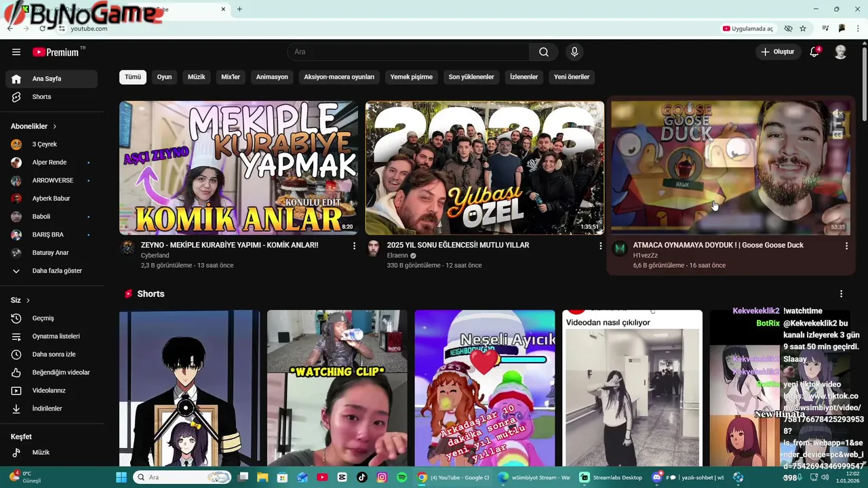868x488 pixels.
Task: Expand Daha fazla göster in subscriptions
Action: pyautogui.click(x=52, y=270)
